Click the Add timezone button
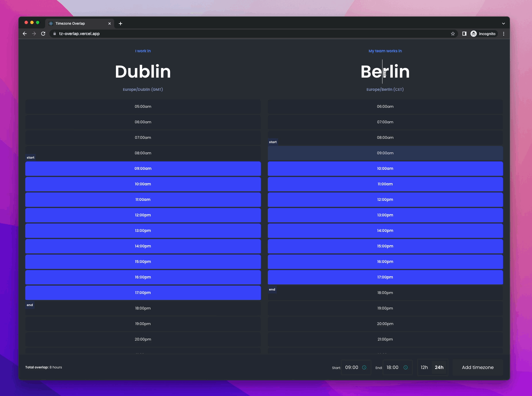 pyautogui.click(x=478, y=367)
